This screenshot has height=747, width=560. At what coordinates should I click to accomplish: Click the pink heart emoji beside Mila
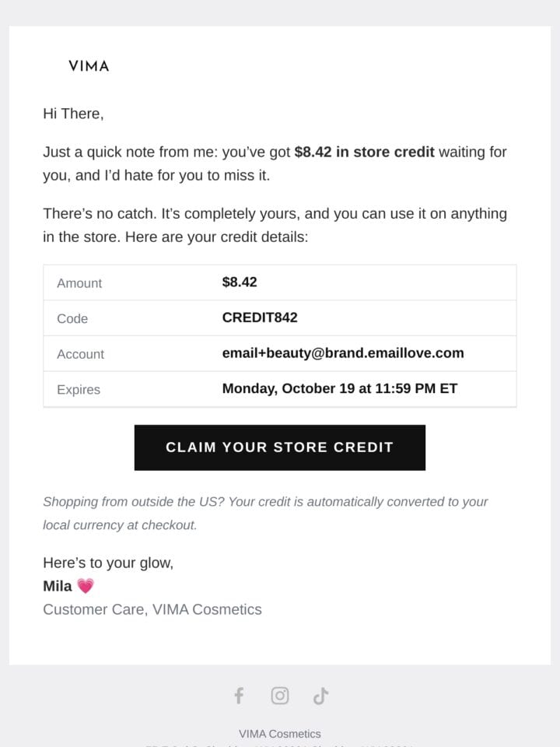[86, 586]
